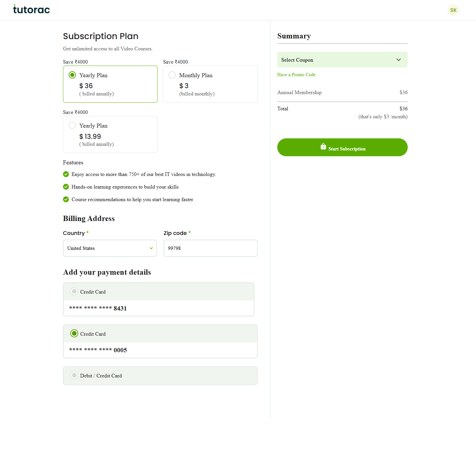Click the Billing Address heading
This screenshot has height=449, width=476.
pyautogui.click(x=89, y=219)
